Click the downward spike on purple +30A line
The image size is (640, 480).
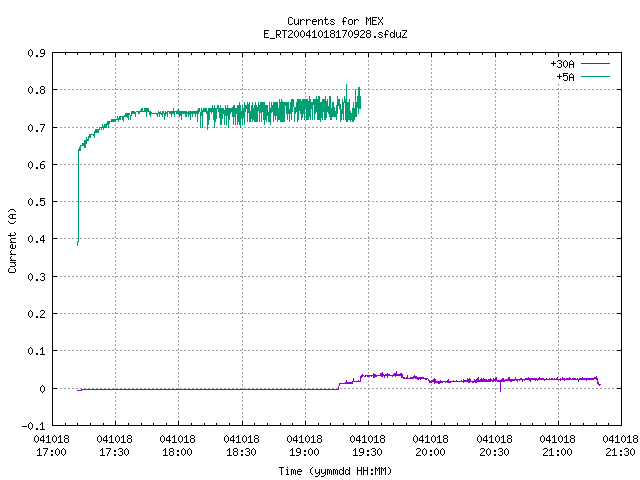point(500,386)
